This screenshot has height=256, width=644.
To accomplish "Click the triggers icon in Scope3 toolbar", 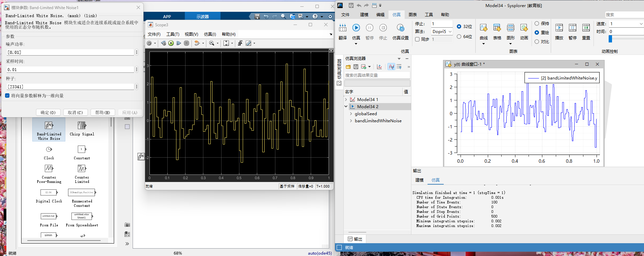I will [240, 43].
